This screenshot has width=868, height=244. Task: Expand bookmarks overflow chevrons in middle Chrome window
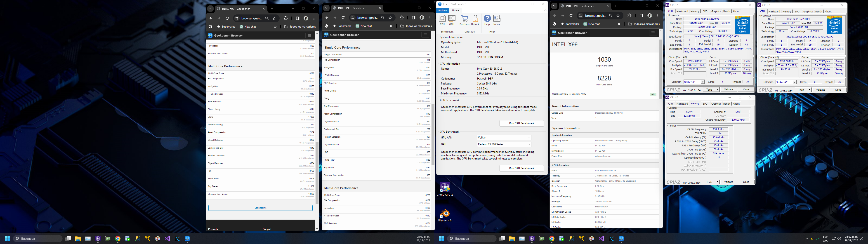(391, 26)
